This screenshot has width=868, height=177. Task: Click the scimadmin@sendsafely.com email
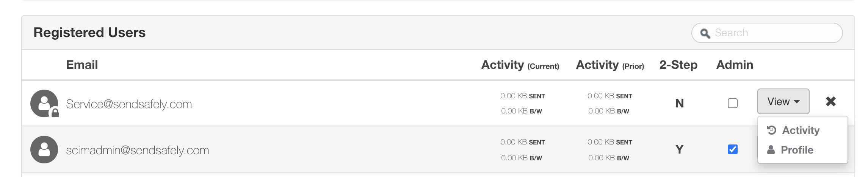[x=137, y=150]
